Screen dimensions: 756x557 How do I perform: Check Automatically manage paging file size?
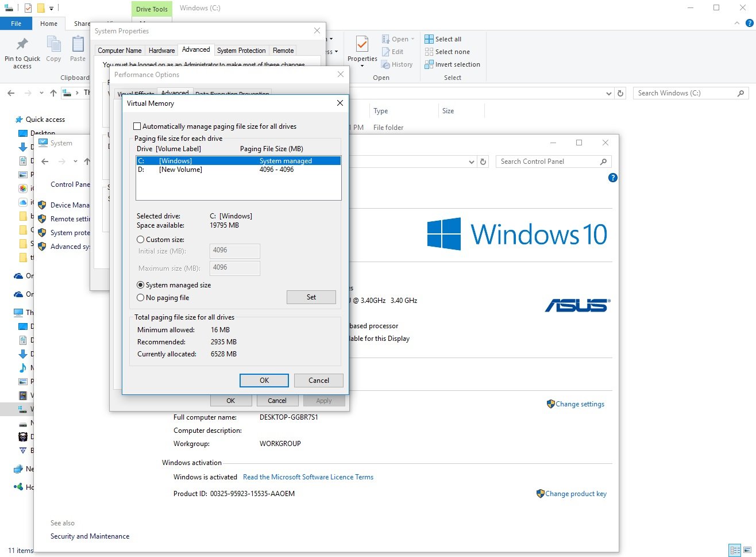click(x=137, y=126)
